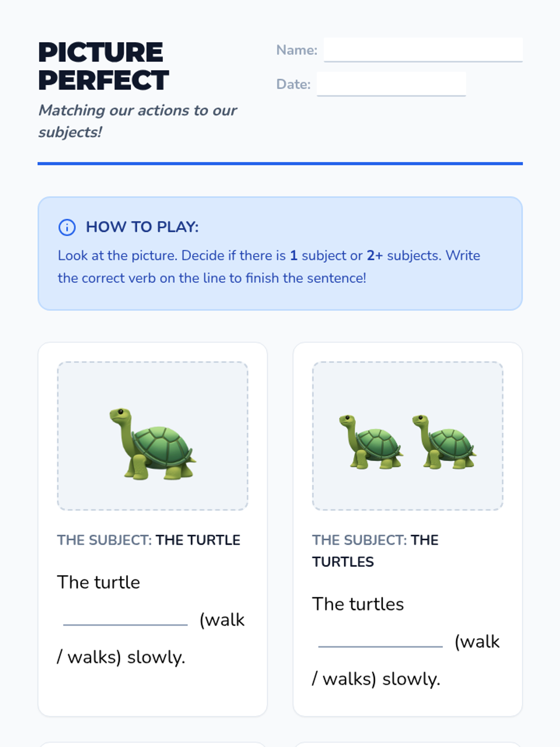
Task: Click the right turtle in the pair
Action: point(444,442)
